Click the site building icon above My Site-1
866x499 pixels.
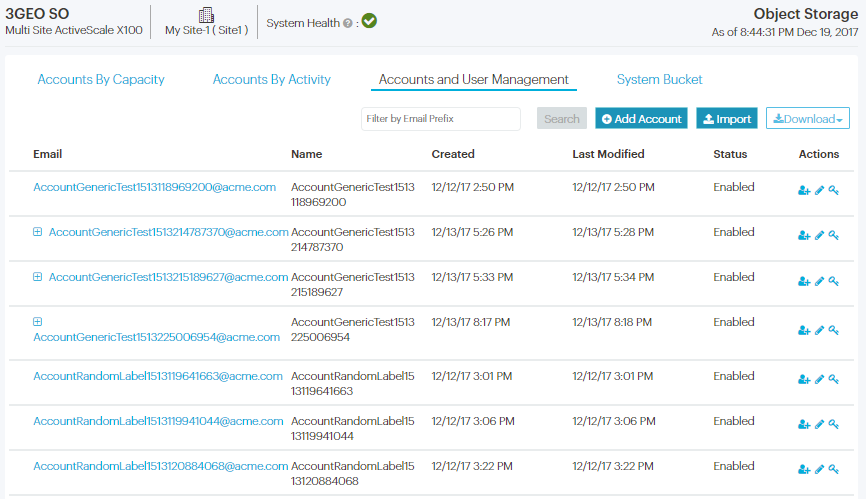[x=206, y=15]
